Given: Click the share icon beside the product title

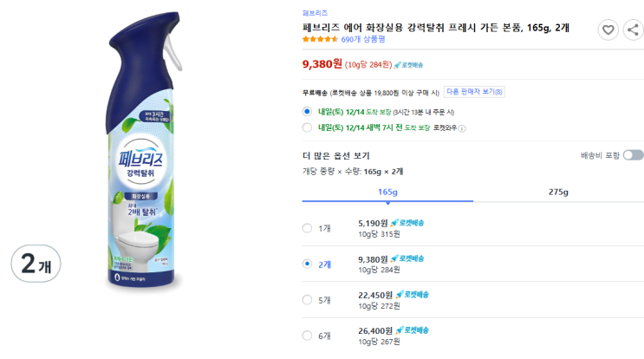Looking at the screenshot, I should [634, 30].
